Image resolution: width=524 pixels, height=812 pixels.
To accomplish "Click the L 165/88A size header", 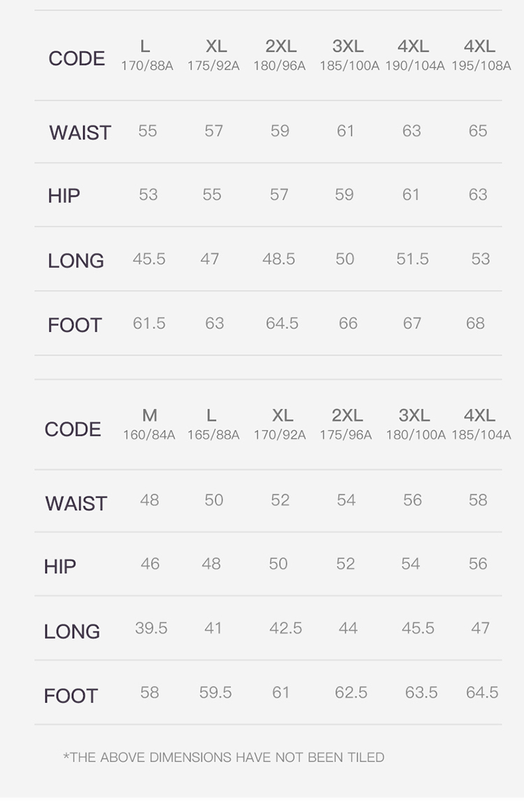I will (x=212, y=424).
